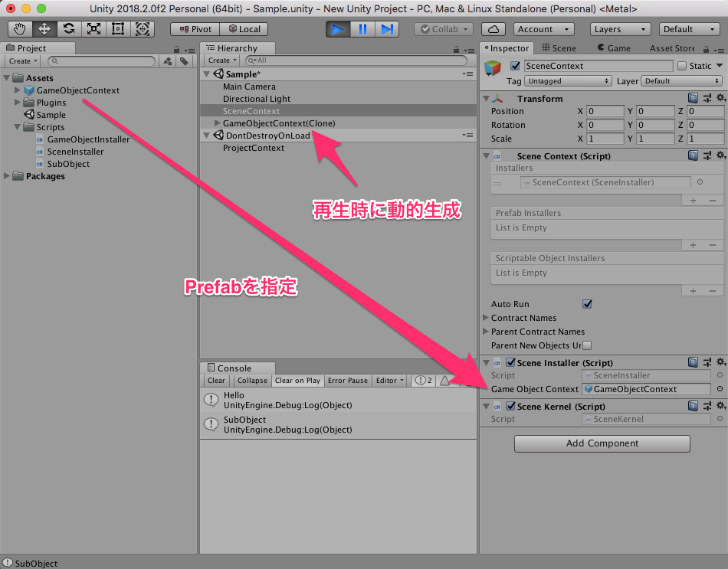
Task: Click the Hierarchy search field
Action: 356,60
